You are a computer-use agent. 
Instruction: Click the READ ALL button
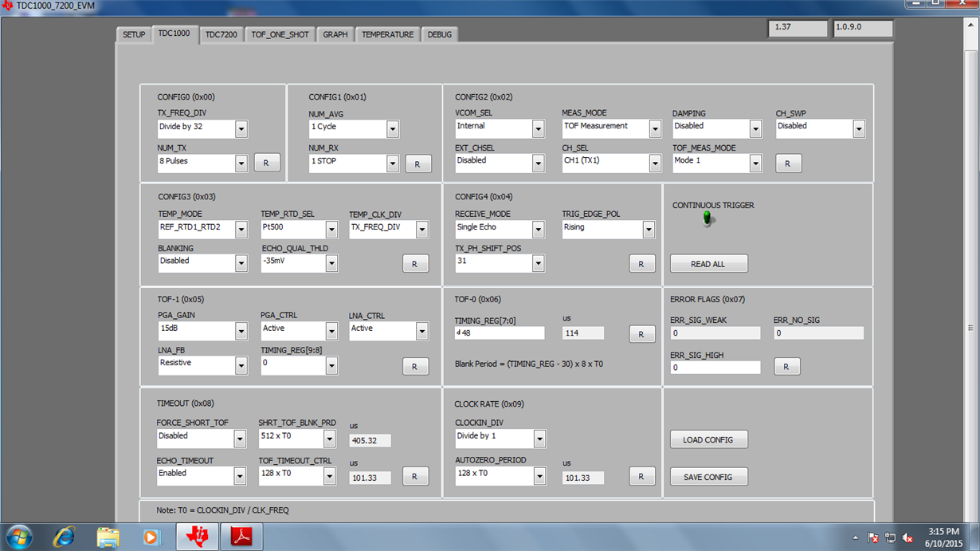click(708, 264)
